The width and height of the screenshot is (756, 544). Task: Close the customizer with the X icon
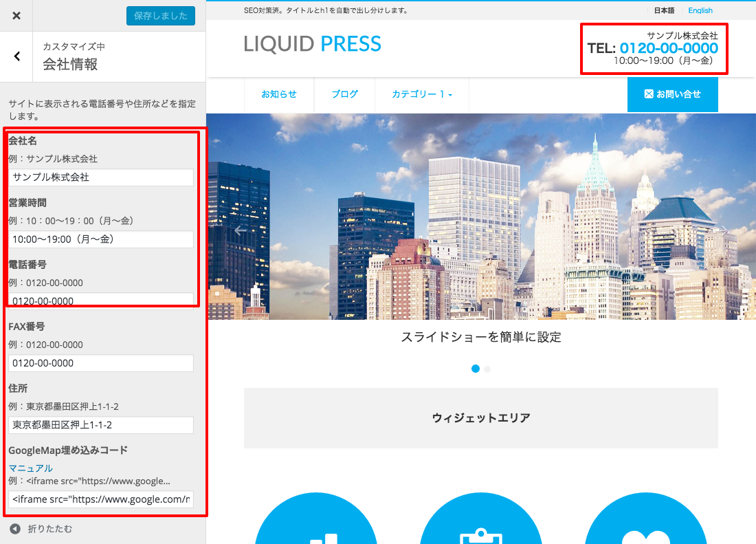pyautogui.click(x=16, y=15)
